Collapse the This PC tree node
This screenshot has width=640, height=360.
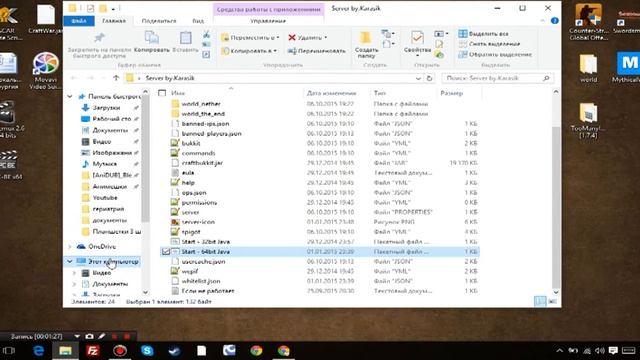pyautogui.click(x=70, y=262)
